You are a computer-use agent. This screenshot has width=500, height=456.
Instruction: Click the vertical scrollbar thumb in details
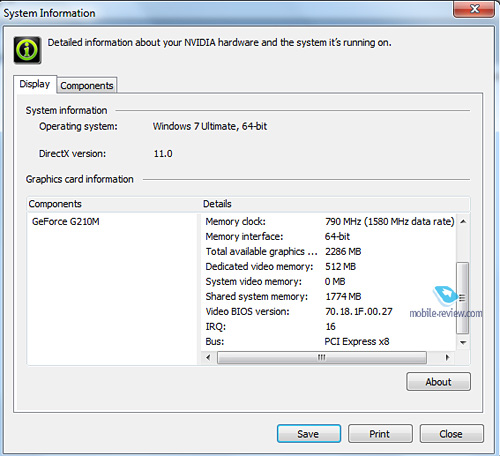(x=463, y=298)
